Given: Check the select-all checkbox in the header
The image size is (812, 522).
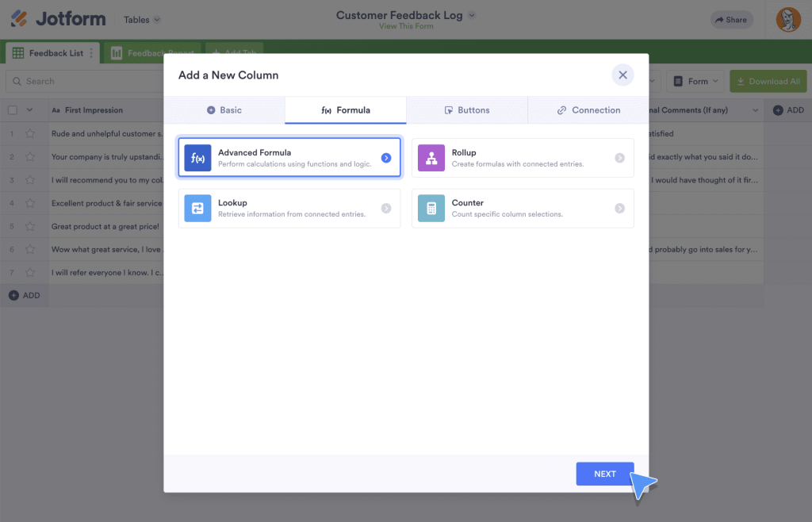Looking at the screenshot, I should pyautogui.click(x=11, y=109).
